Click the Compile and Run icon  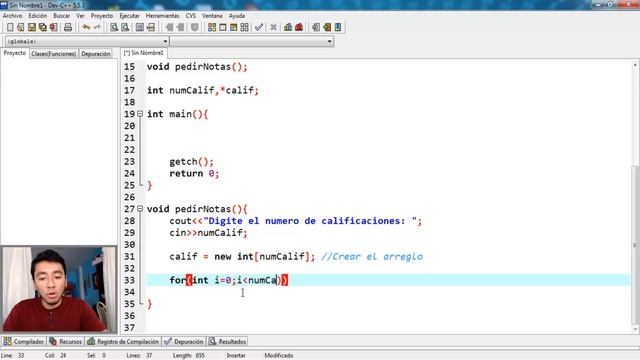tap(233, 27)
